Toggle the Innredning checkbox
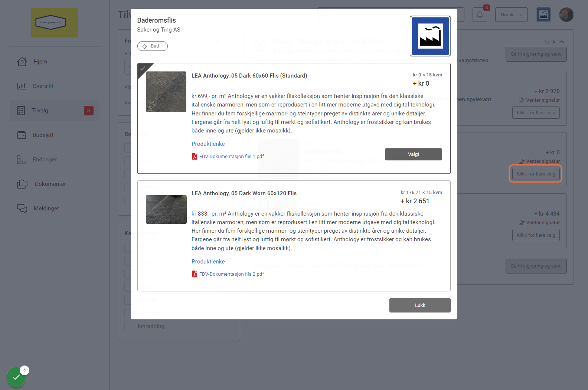Screen dimensions: 588x390 (x=129, y=326)
